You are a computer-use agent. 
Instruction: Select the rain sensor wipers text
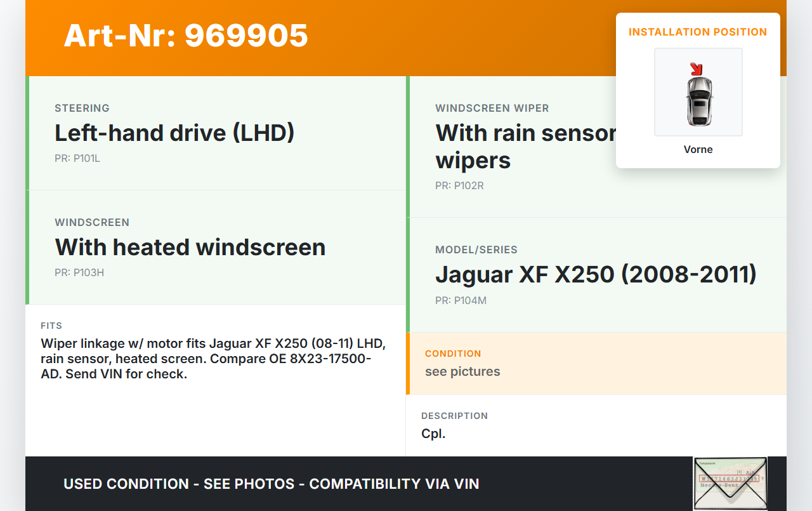point(525,147)
